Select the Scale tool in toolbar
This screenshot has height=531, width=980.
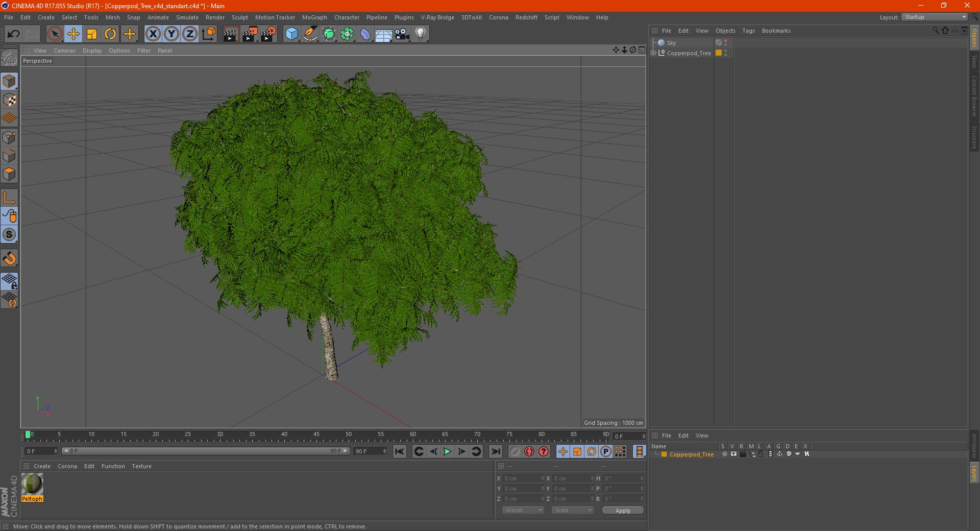click(92, 34)
